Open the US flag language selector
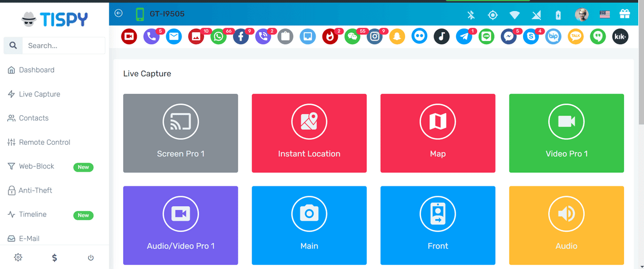Screen dimensions: 644x269 click(x=605, y=15)
